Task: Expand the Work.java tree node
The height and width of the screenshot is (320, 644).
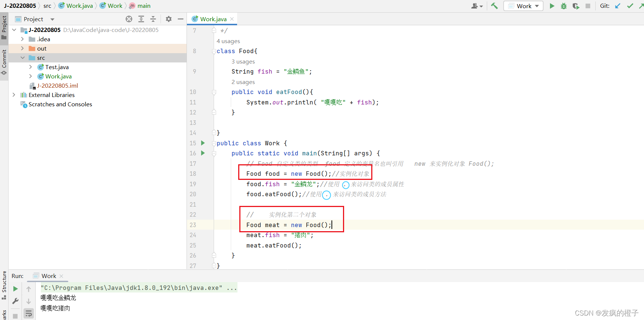Action: click(30, 76)
